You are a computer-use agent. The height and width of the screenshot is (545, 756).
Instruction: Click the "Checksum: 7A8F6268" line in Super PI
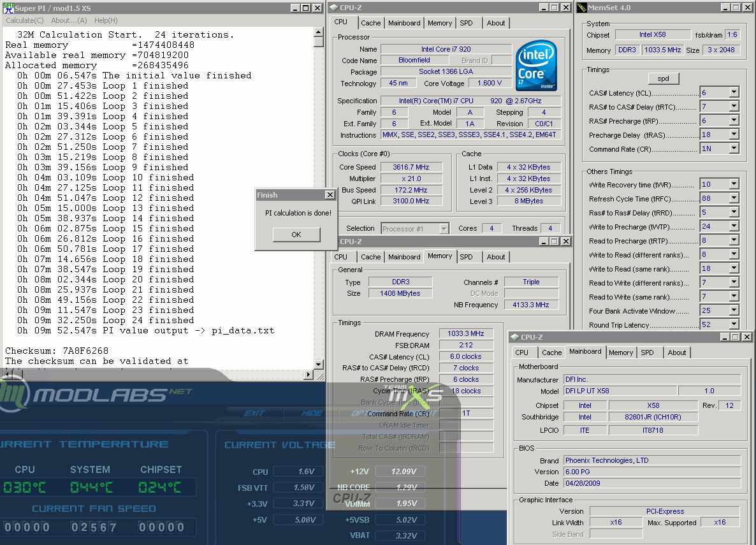[57, 351]
